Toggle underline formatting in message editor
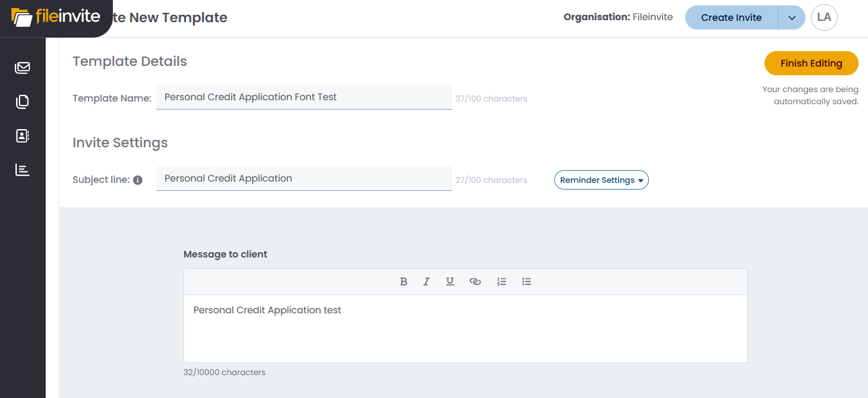 click(450, 282)
